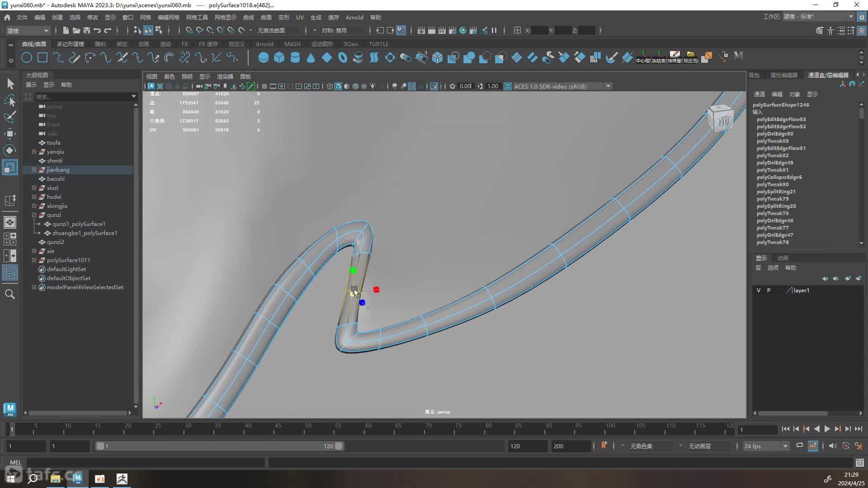Image resolution: width=868 pixels, height=488 pixels.
Task: Toggle snap to grid
Action: [189, 30]
